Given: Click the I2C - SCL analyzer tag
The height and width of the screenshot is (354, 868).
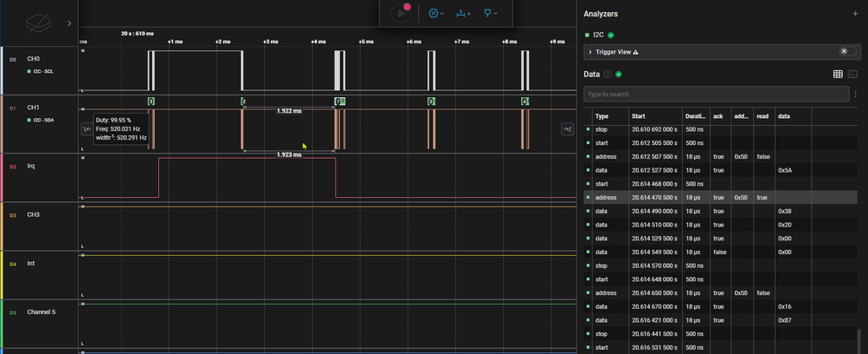Looking at the screenshot, I should [41, 71].
